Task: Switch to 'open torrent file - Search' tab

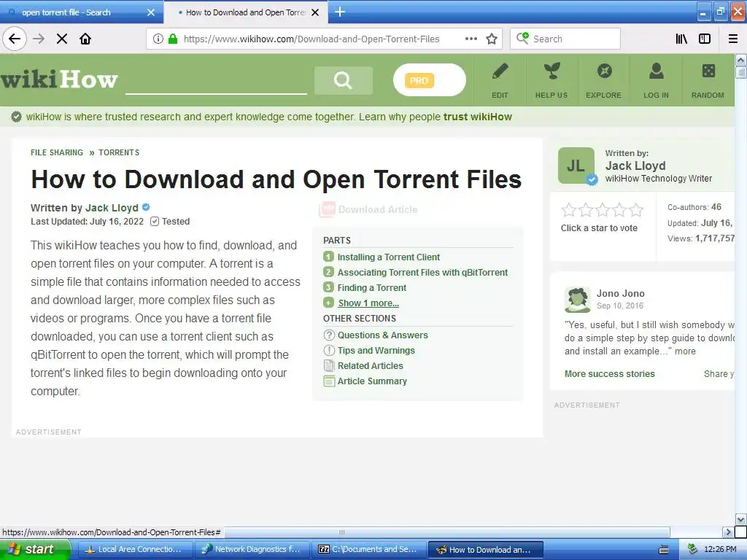Action: coord(81,12)
